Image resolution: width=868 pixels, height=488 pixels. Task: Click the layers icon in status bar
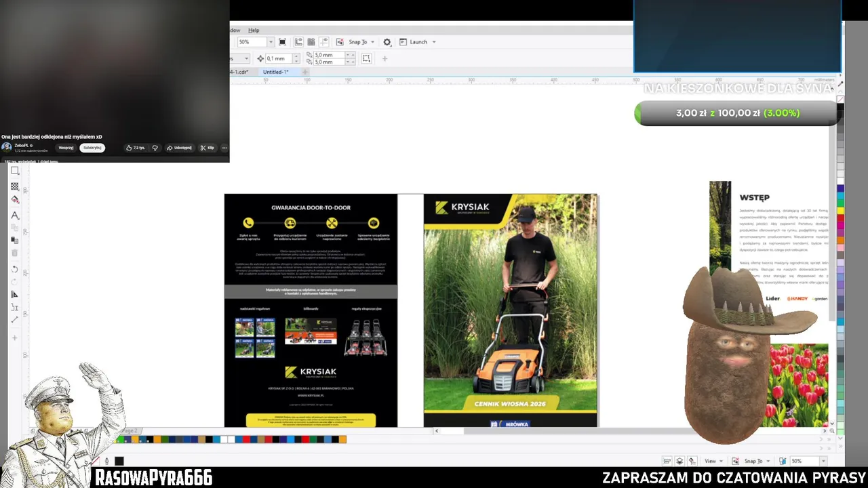pyautogui.click(x=679, y=461)
